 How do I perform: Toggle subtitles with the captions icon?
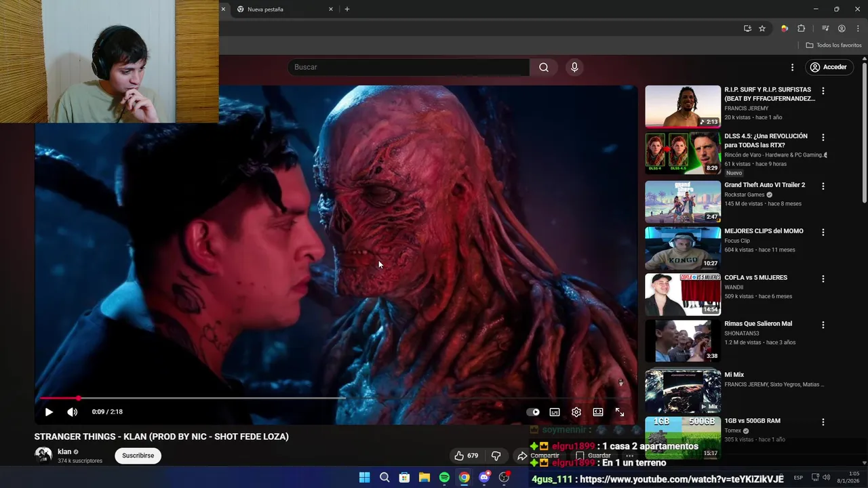click(555, 412)
